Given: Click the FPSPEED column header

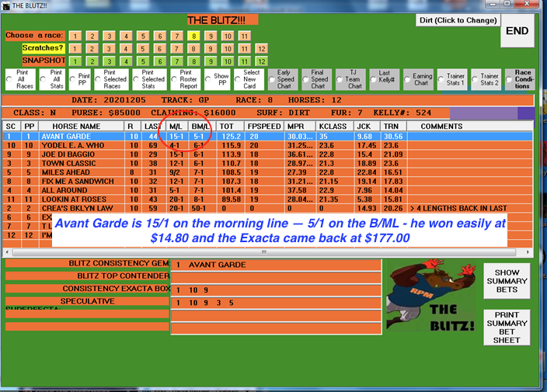Looking at the screenshot, I should pos(264,126).
